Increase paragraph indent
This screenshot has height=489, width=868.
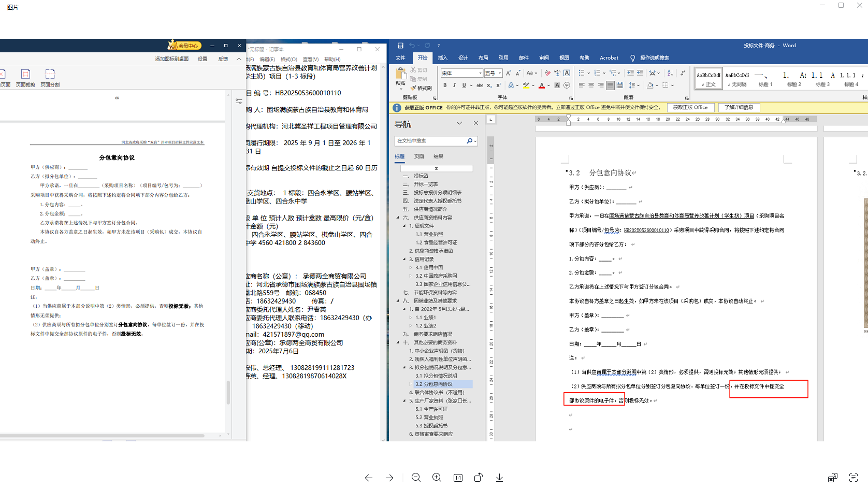(640, 74)
